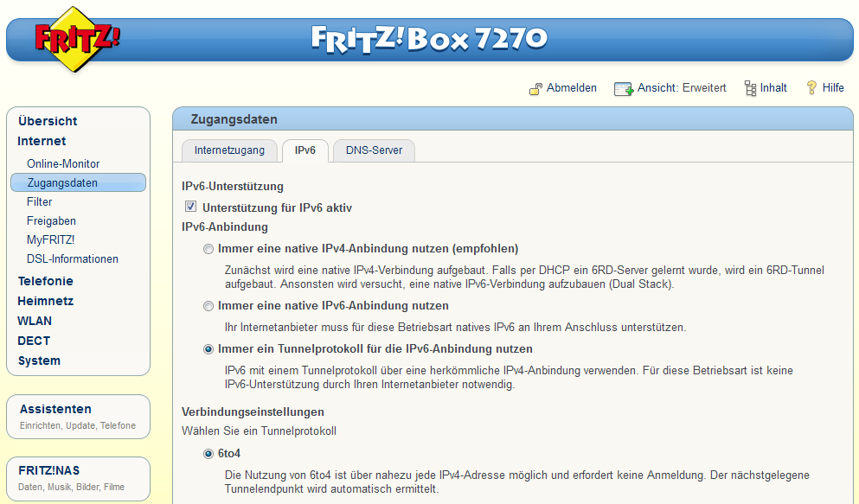Expand the WLAN menu section

(x=35, y=322)
